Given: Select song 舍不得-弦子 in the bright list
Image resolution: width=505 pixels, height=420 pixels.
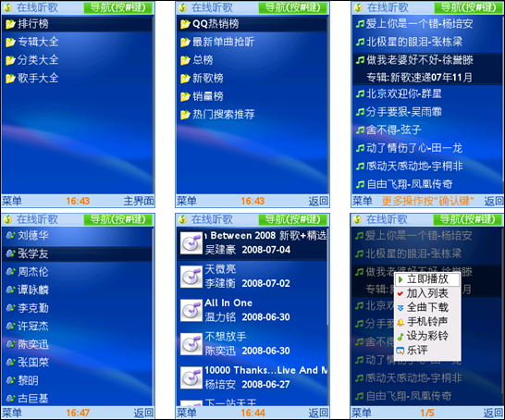Looking at the screenshot, I should (x=427, y=130).
